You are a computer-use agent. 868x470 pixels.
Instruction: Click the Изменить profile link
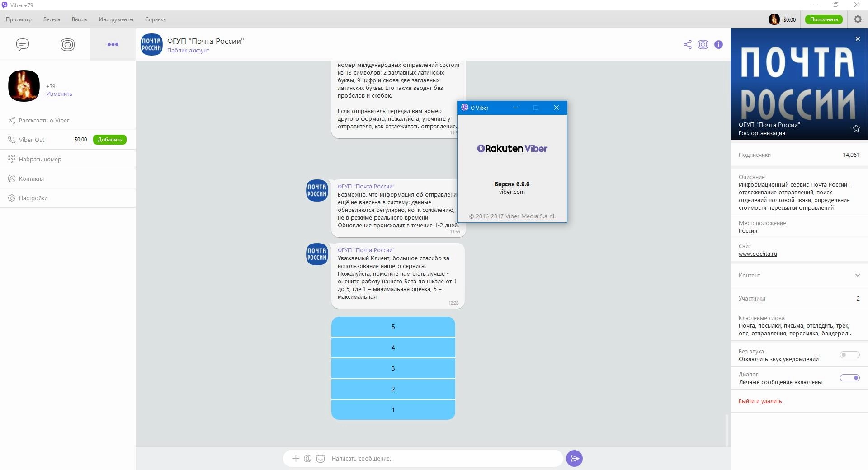pyautogui.click(x=59, y=94)
